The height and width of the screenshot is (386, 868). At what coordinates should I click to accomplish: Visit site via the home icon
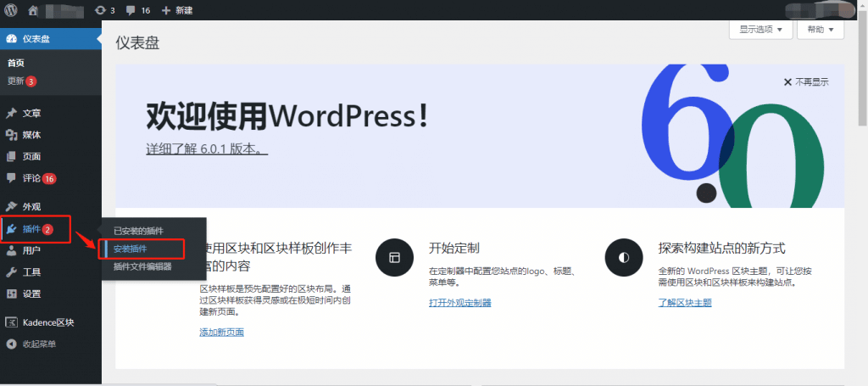click(33, 10)
